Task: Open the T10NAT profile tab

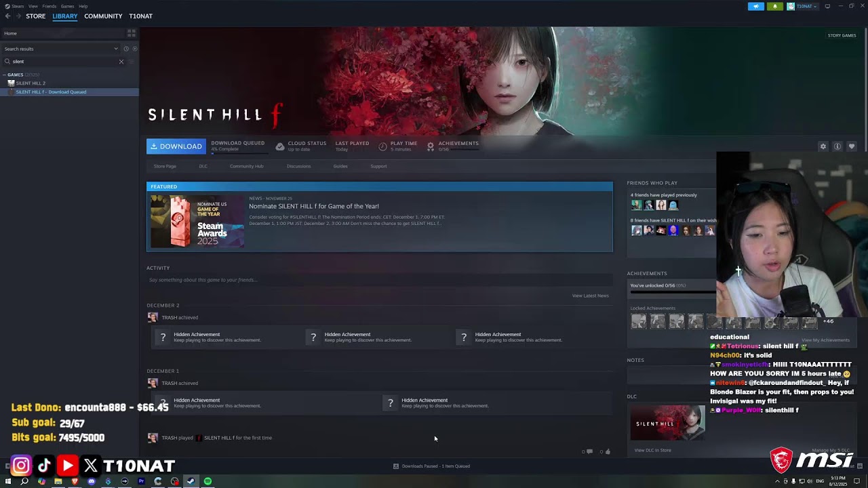Action: [140, 16]
